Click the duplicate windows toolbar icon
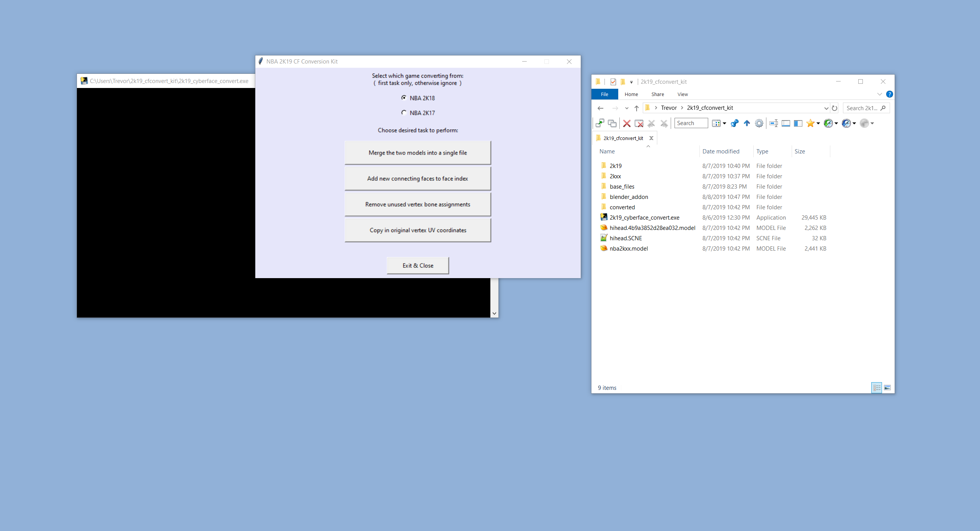This screenshot has height=531, width=980. [x=612, y=123]
